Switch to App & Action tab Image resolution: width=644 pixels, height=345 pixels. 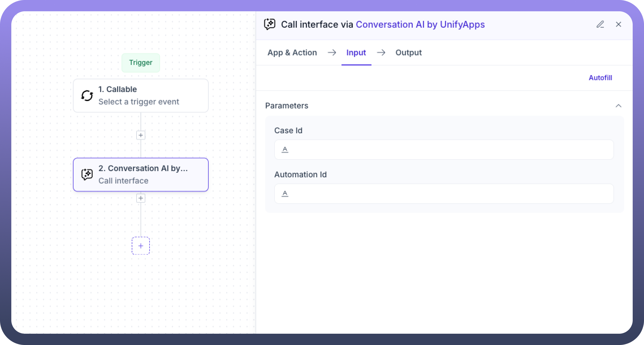coord(292,53)
